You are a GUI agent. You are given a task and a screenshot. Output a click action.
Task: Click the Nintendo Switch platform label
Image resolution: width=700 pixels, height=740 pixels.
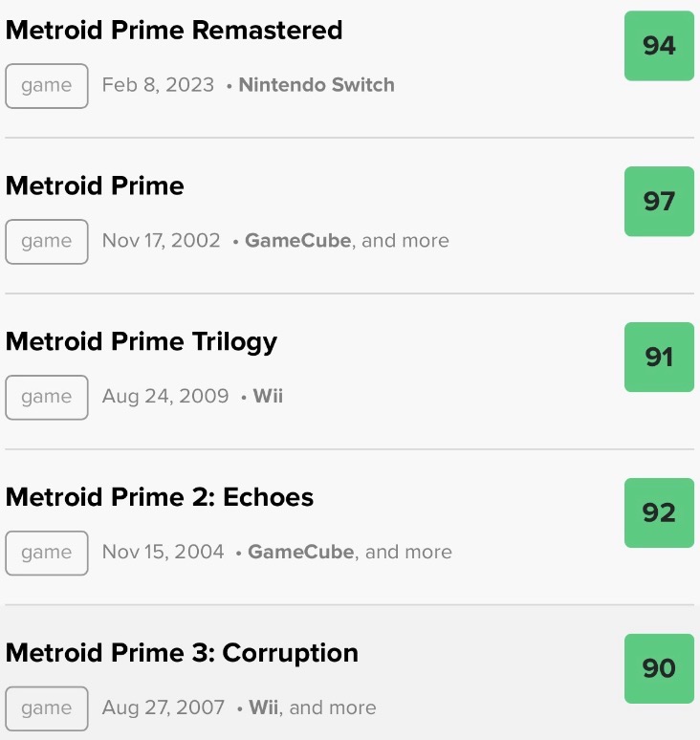pos(316,85)
